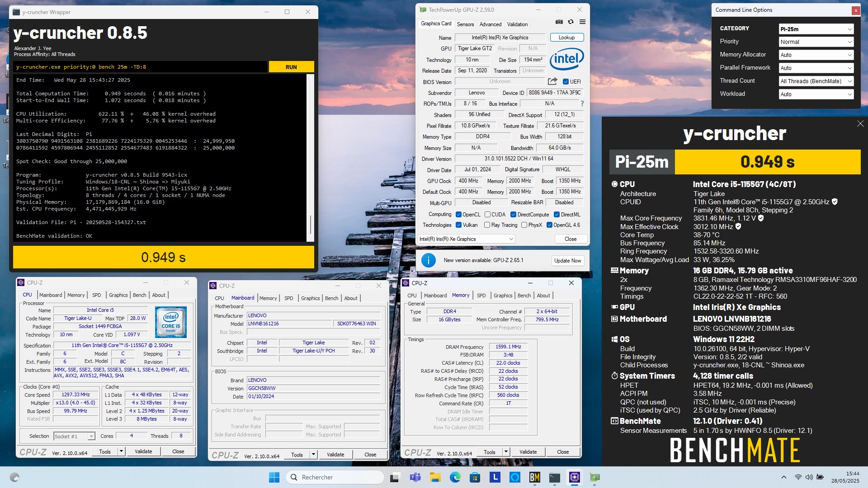The height and width of the screenshot is (488, 868).
Task: Click the Intel Core i5 badge in CPU-Z
Action: pos(171,323)
